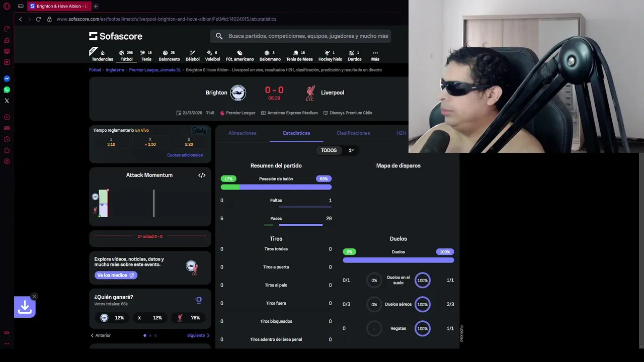The height and width of the screenshot is (362, 644).
Task: Open browser history clock icon
Action: click(x=7, y=139)
